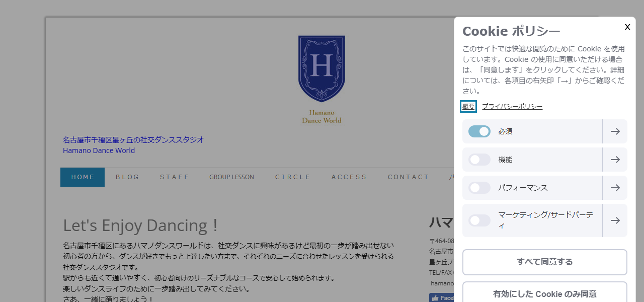
Task: Open details arrow for パフォーマンス cookies
Action: click(615, 188)
